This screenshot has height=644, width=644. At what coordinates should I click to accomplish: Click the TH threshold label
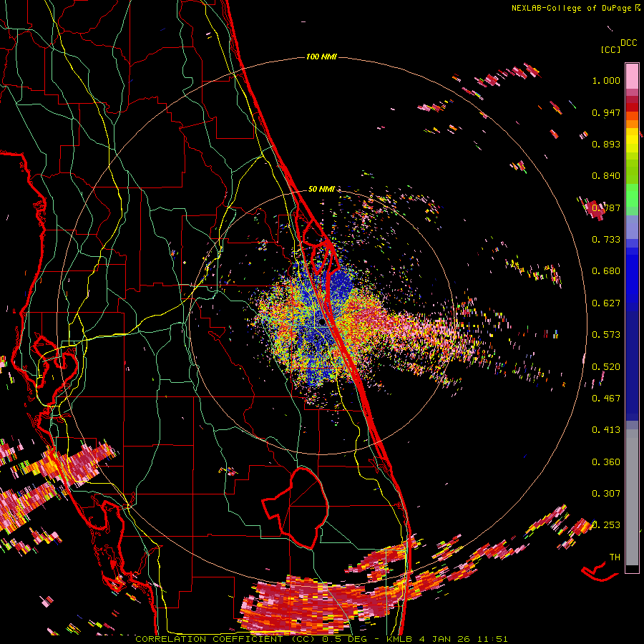pyautogui.click(x=615, y=557)
